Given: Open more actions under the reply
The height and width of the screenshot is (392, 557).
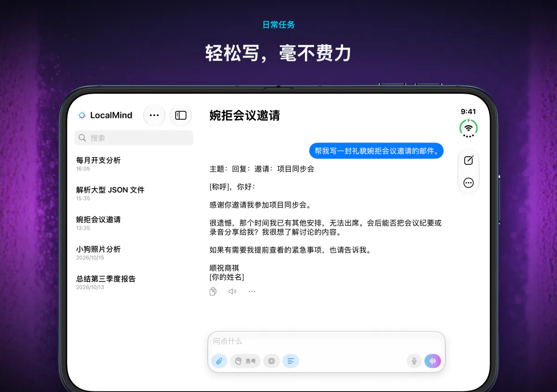Looking at the screenshot, I should [252, 291].
